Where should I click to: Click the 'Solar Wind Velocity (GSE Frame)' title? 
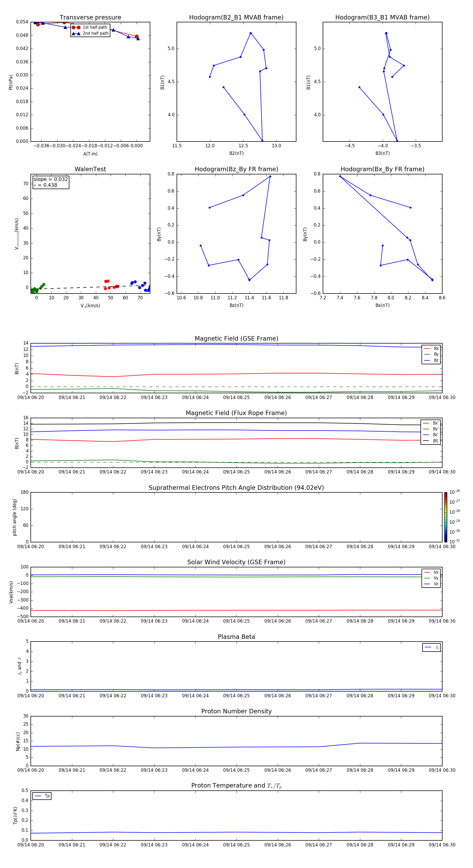tap(236, 562)
